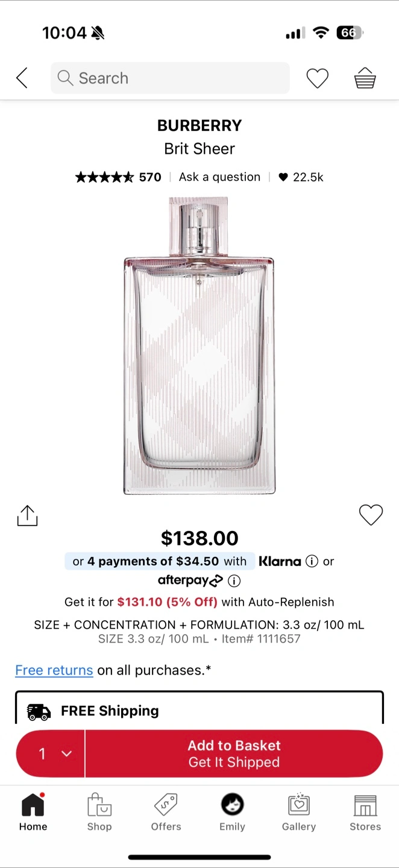This screenshot has height=868, width=399.
Task: Tap the back arrow icon
Action: 22,78
